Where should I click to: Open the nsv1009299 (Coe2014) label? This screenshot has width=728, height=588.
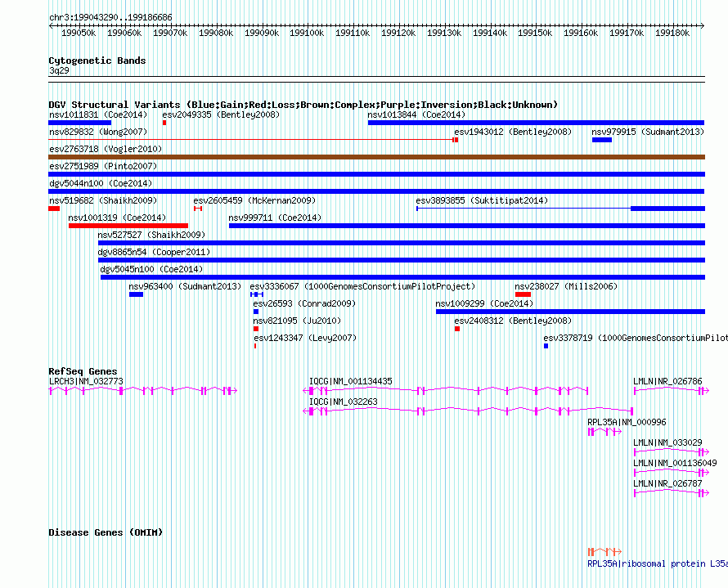point(484,303)
